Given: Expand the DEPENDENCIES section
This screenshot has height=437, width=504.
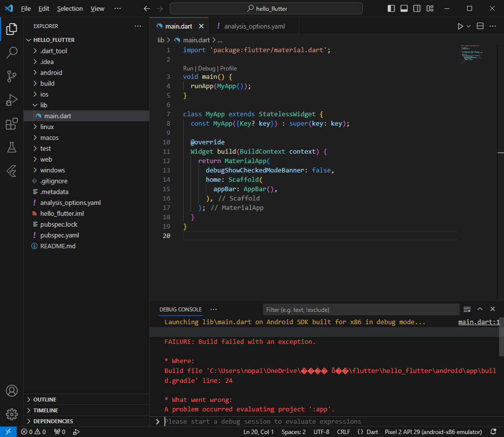Looking at the screenshot, I should [x=86, y=421].
